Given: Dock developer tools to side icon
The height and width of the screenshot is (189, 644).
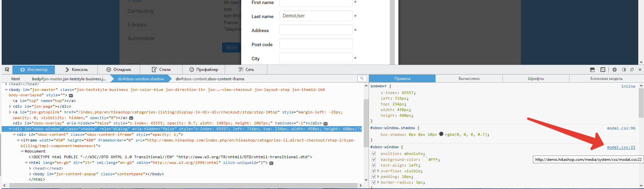Looking at the screenshot, I should click(624, 70).
